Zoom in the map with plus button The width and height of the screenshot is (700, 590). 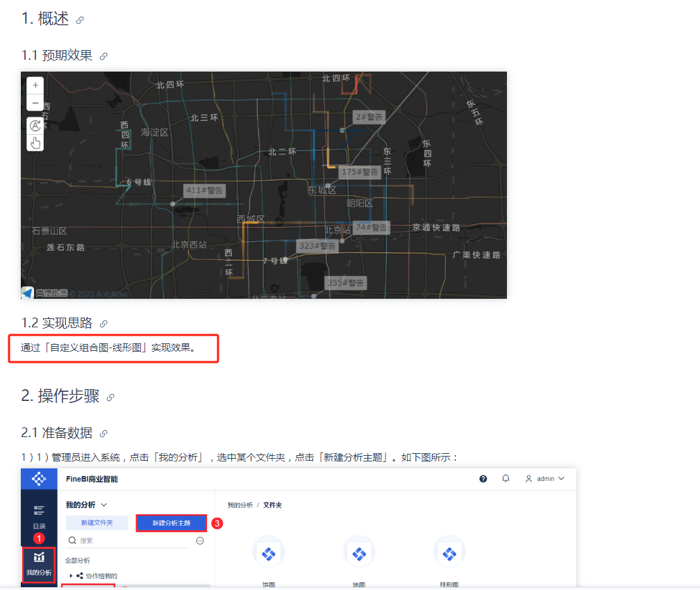click(x=35, y=85)
